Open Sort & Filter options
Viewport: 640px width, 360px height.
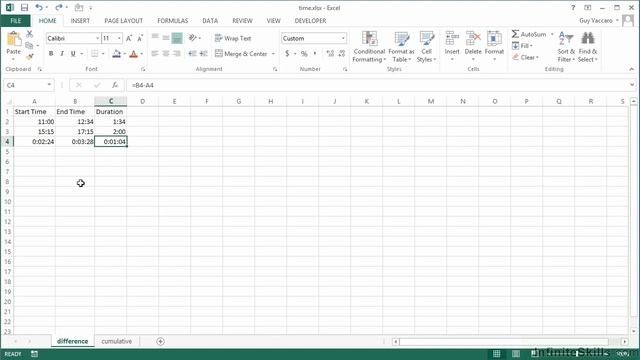566,47
